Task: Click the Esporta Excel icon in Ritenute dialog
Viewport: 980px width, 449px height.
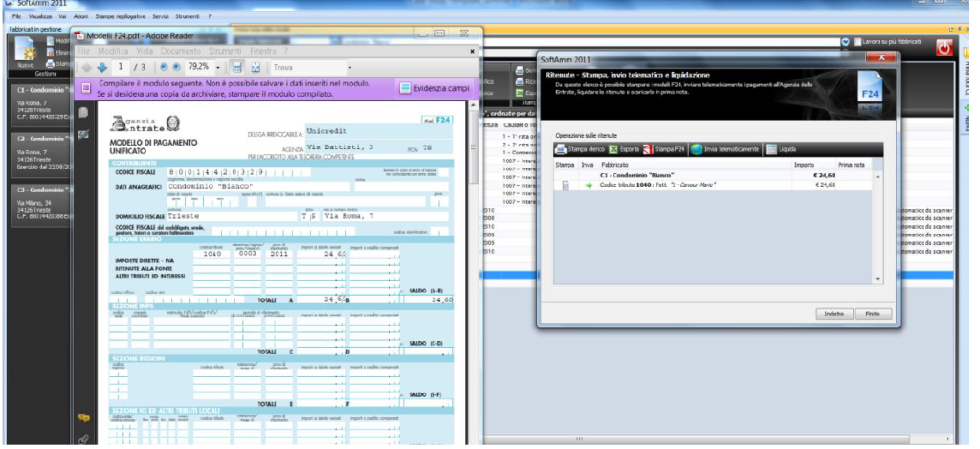Action: point(613,149)
